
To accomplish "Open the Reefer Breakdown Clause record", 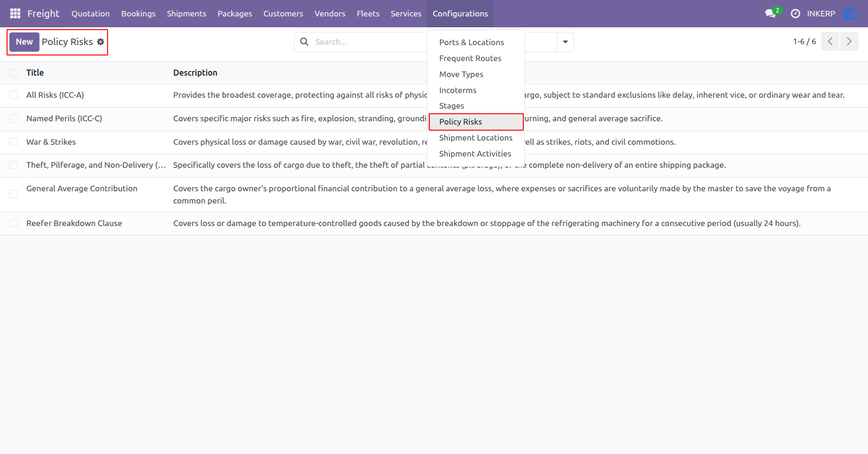I will (74, 223).
